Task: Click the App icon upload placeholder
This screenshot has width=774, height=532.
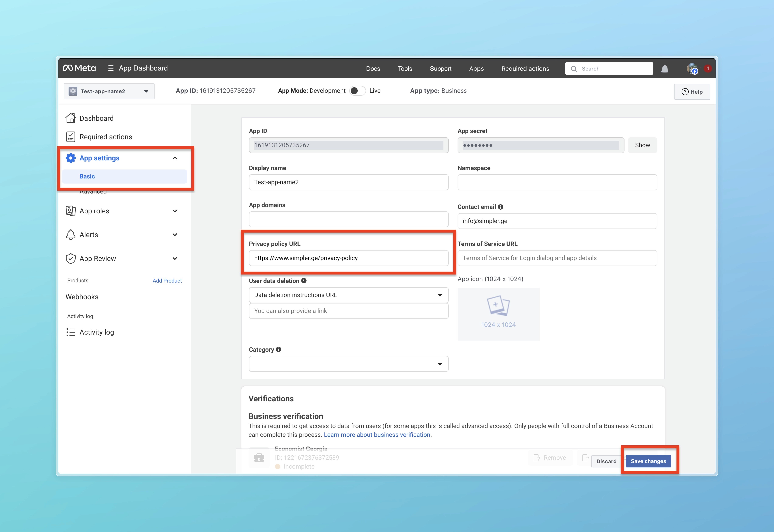Action: pos(498,314)
